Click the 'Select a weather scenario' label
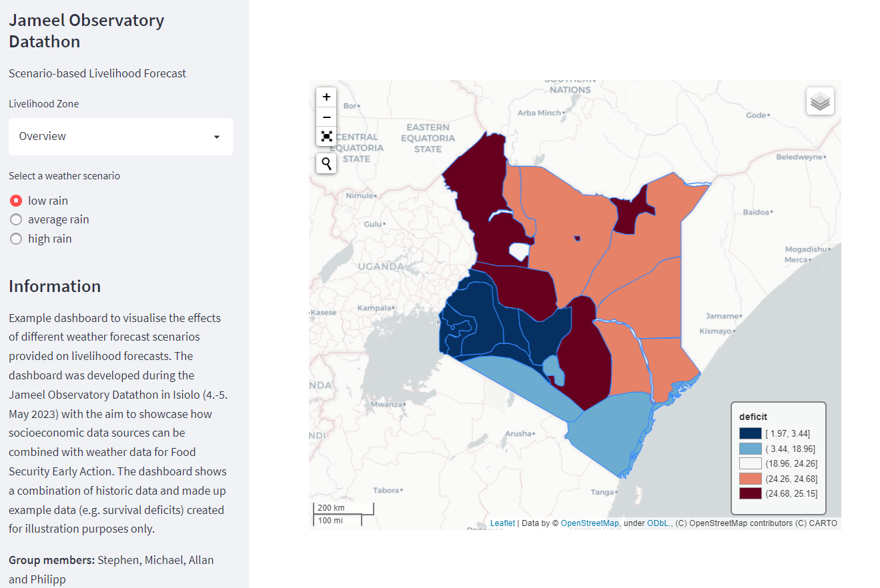Screen dimensions: 880x588 pos(64,176)
